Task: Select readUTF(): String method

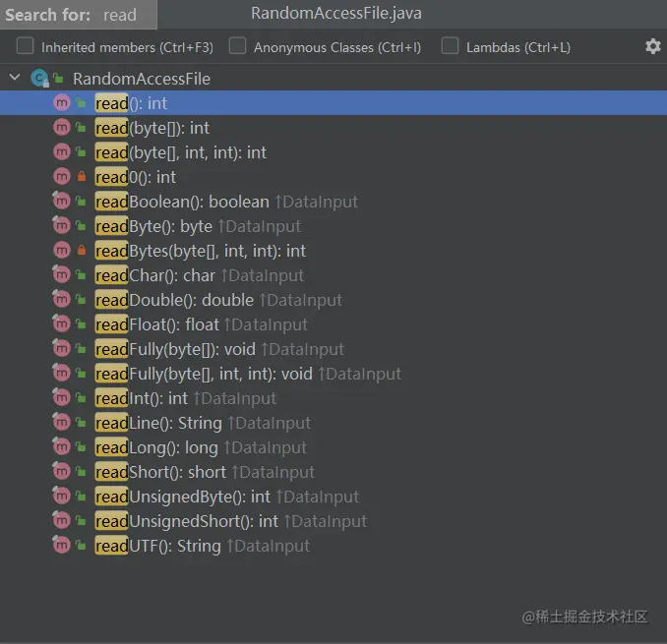Action: [203, 546]
